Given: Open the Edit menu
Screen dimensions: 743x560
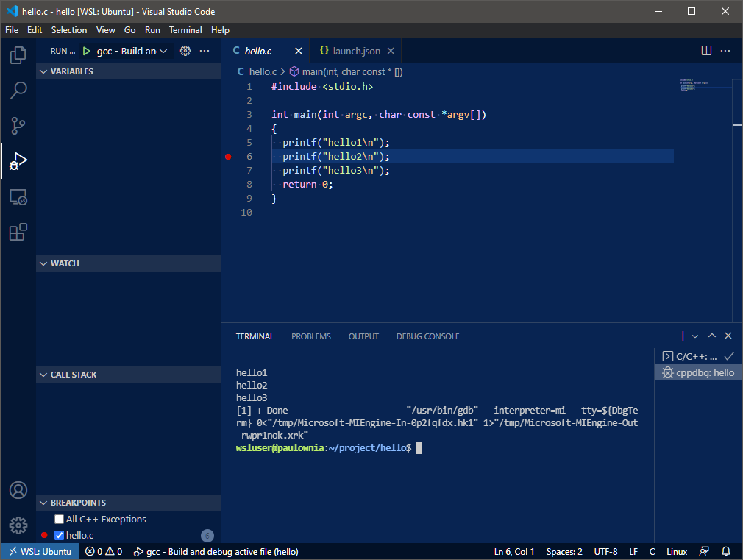Looking at the screenshot, I should 35,30.
